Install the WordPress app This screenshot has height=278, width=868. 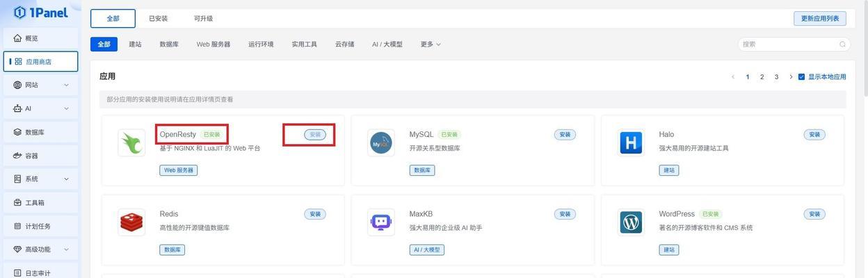pyautogui.click(x=814, y=214)
